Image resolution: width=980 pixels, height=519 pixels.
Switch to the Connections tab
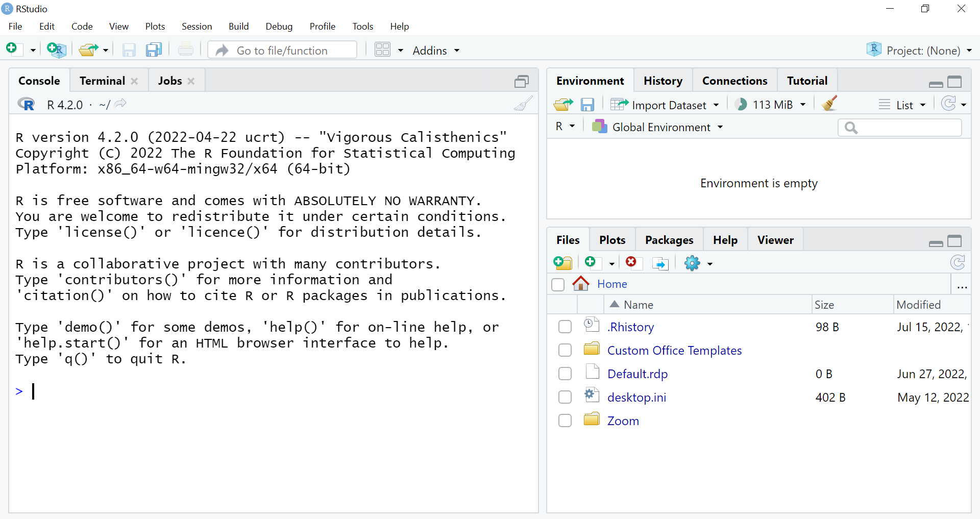point(734,81)
